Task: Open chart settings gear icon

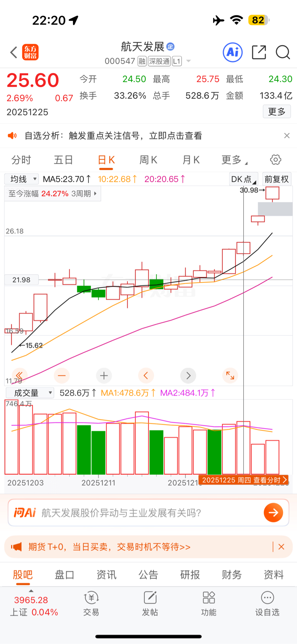Action: click(x=275, y=160)
